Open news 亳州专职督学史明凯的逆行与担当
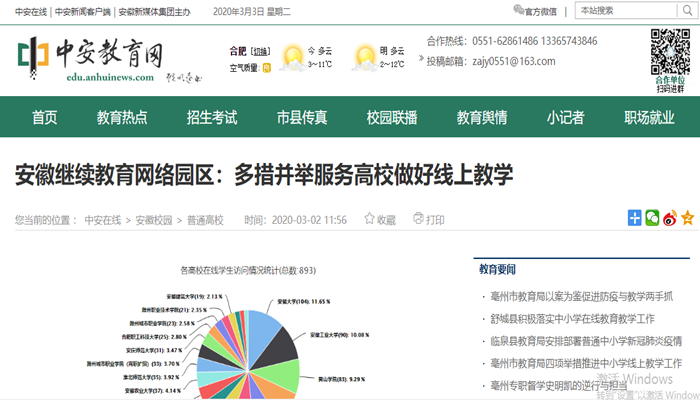The image size is (700, 400). click(559, 385)
